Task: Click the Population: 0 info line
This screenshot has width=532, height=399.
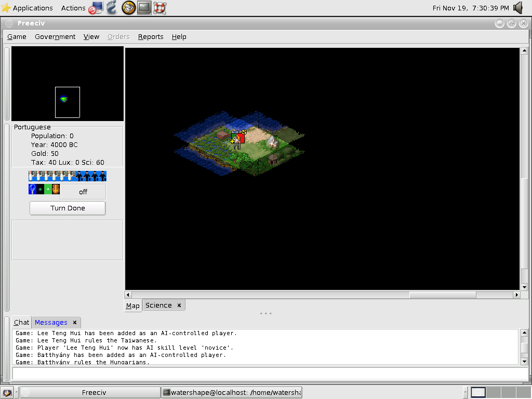Action: coord(52,136)
